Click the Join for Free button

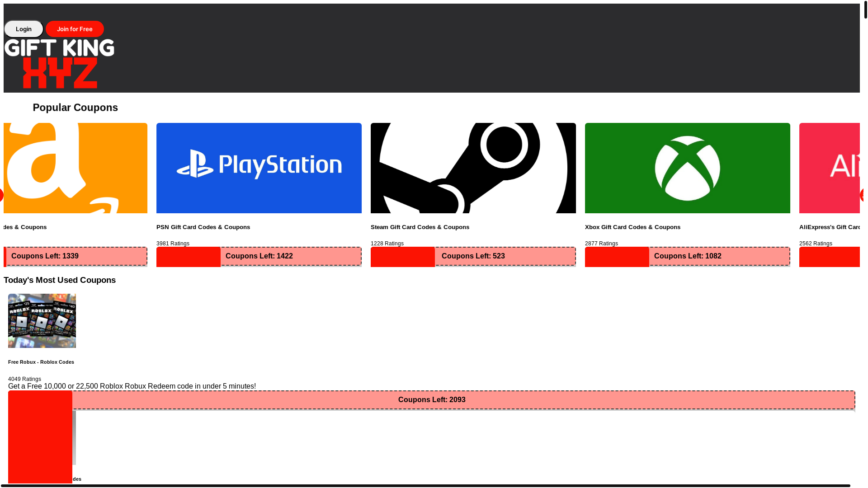[75, 29]
